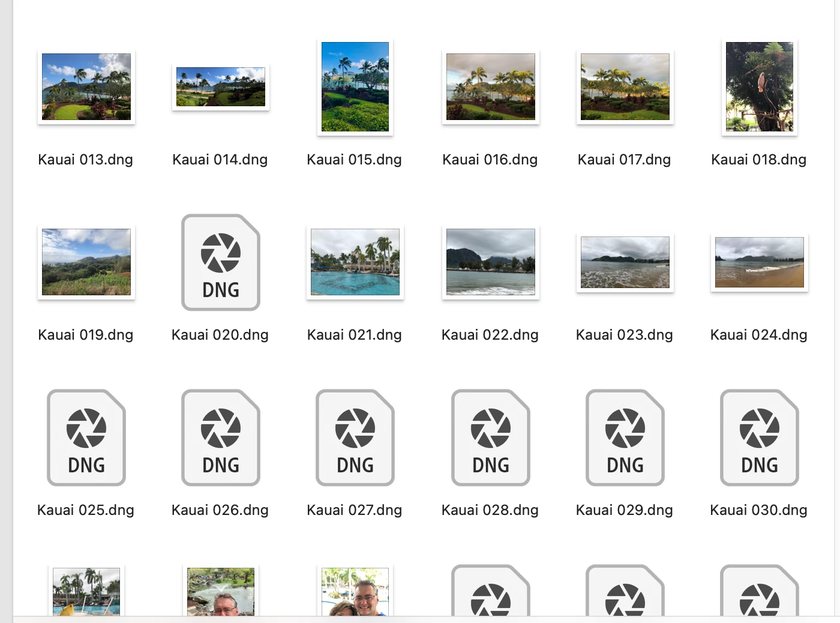Select the Kauai 015.dng portrait thumbnail
The width and height of the screenshot is (840, 623).
(355, 86)
